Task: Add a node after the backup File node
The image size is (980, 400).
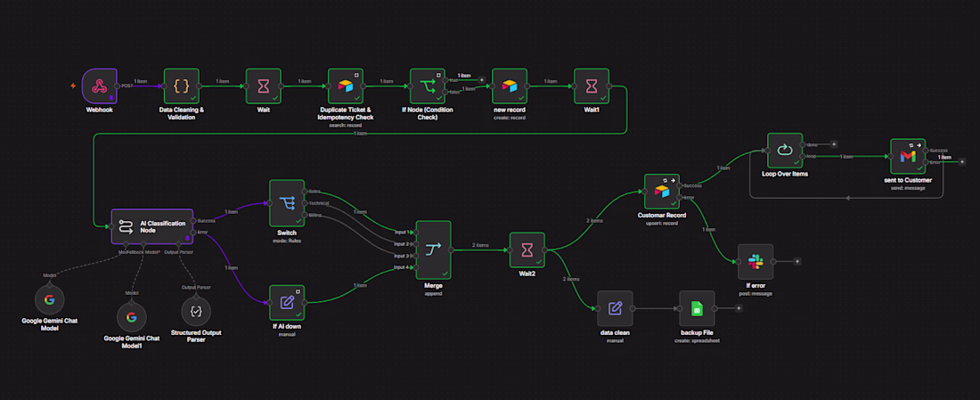Action: pos(739,308)
